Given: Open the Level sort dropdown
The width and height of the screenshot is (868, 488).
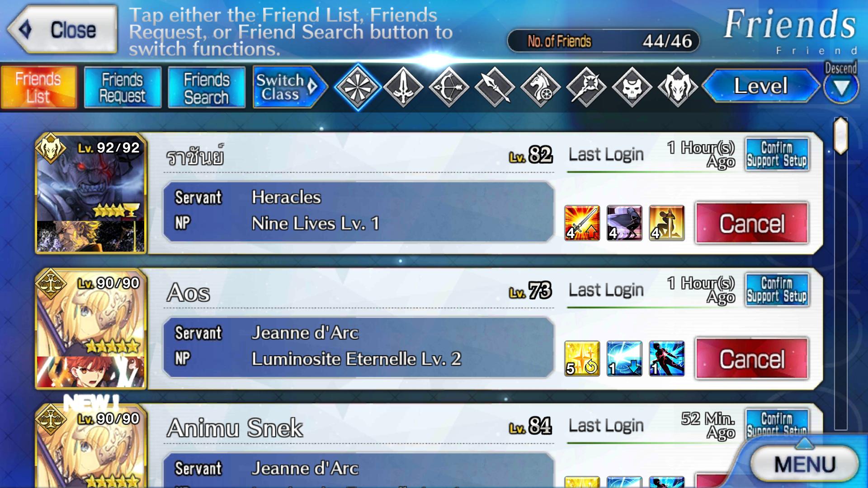Looking at the screenshot, I should (x=761, y=86).
